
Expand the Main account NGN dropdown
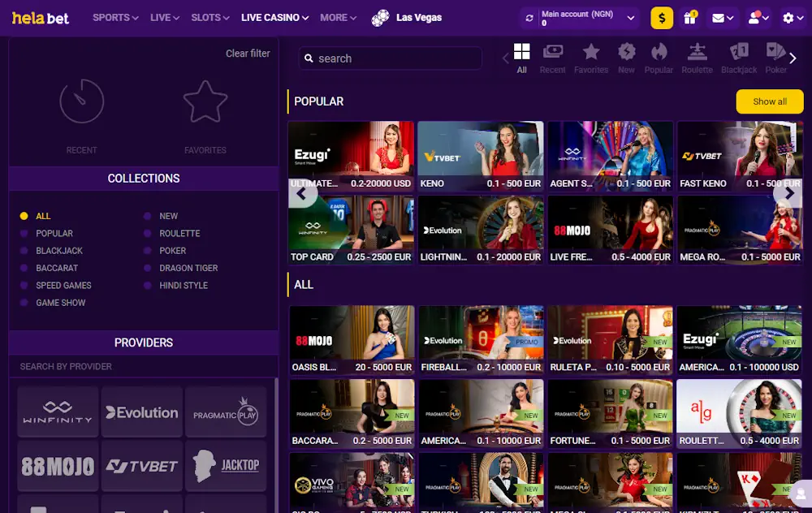pos(579,16)
